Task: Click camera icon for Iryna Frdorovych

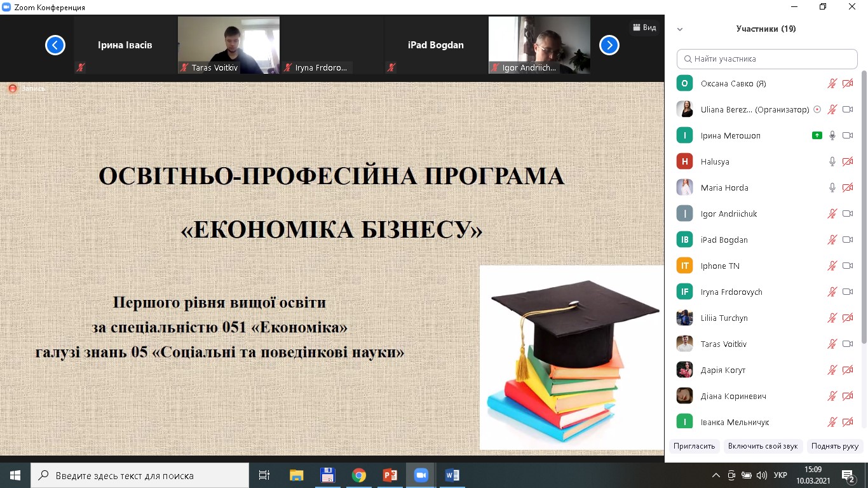Action: [x=848, y=292]
